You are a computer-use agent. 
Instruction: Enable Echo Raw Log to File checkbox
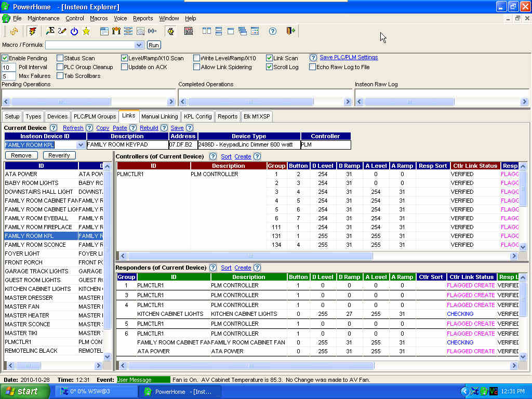pos(312,67)
